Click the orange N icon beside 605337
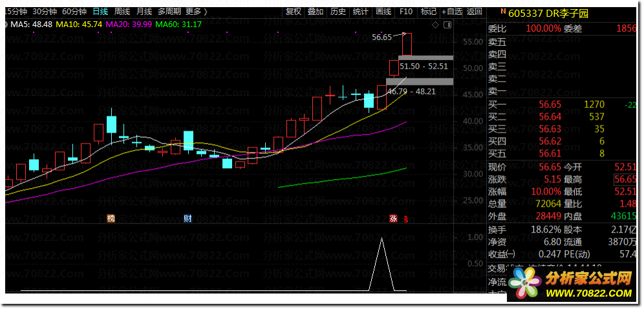Image resolution: width=644 pixels, height=309 pixels. point(504,12)
